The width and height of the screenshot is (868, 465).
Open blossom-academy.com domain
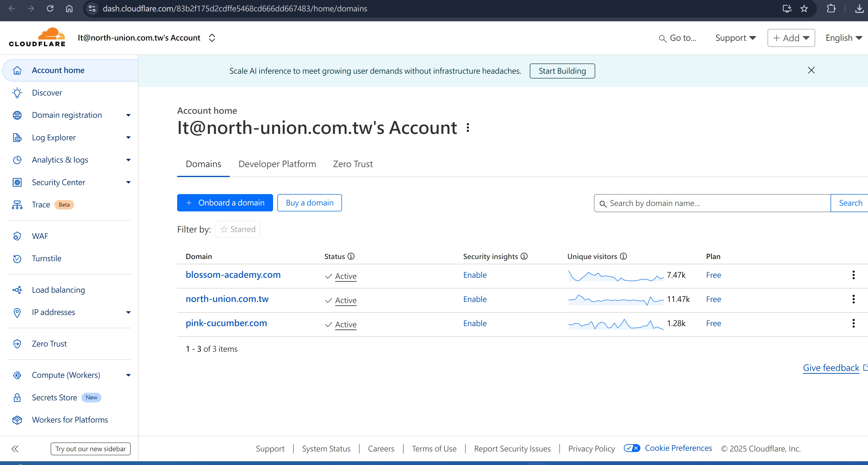point(233,275)
